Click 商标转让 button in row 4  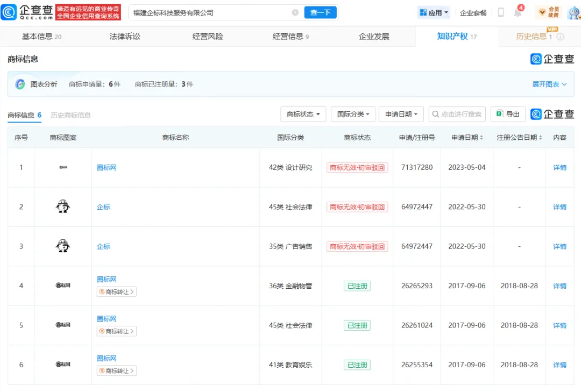click(x=117, y=292)
